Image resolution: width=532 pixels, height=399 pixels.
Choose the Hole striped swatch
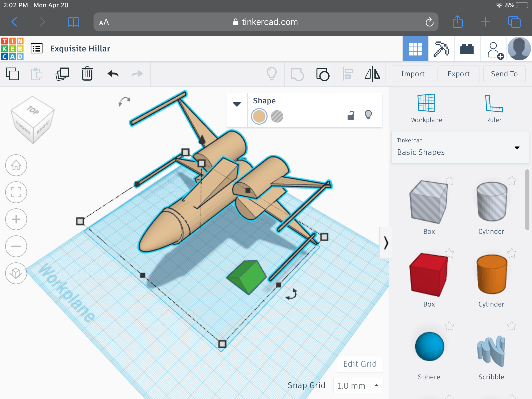[277, 116]
